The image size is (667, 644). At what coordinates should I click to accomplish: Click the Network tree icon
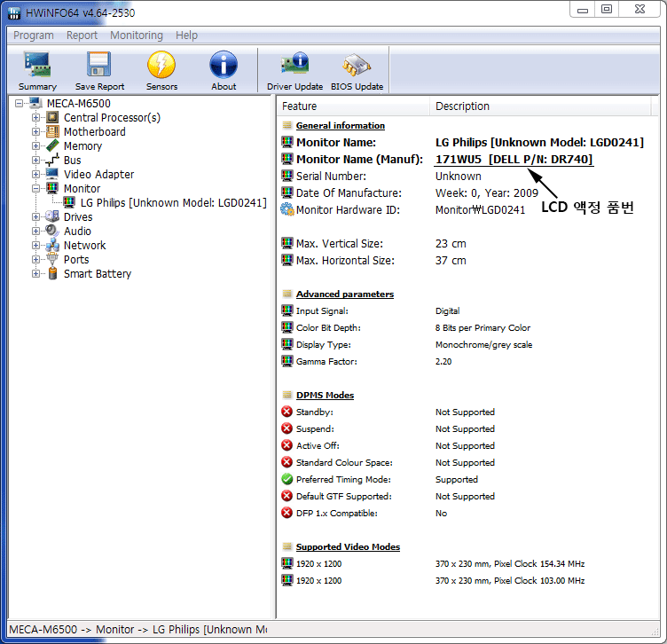[x=52, y=245]
